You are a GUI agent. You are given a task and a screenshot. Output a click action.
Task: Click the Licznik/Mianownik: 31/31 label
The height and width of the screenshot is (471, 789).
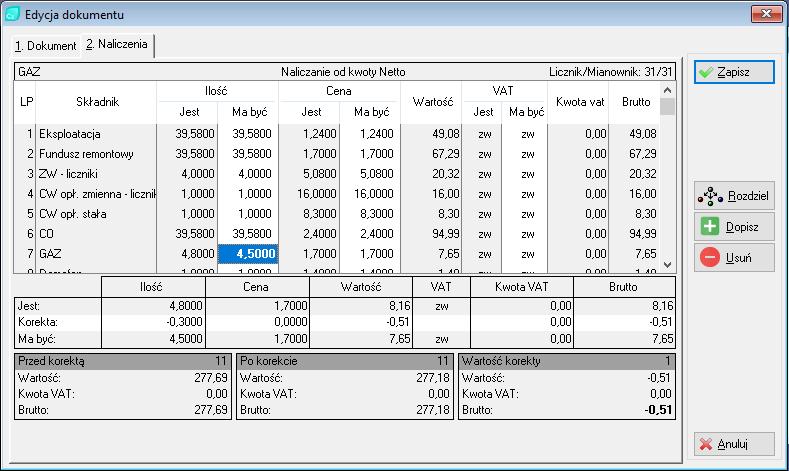click(x=610, y=72)
